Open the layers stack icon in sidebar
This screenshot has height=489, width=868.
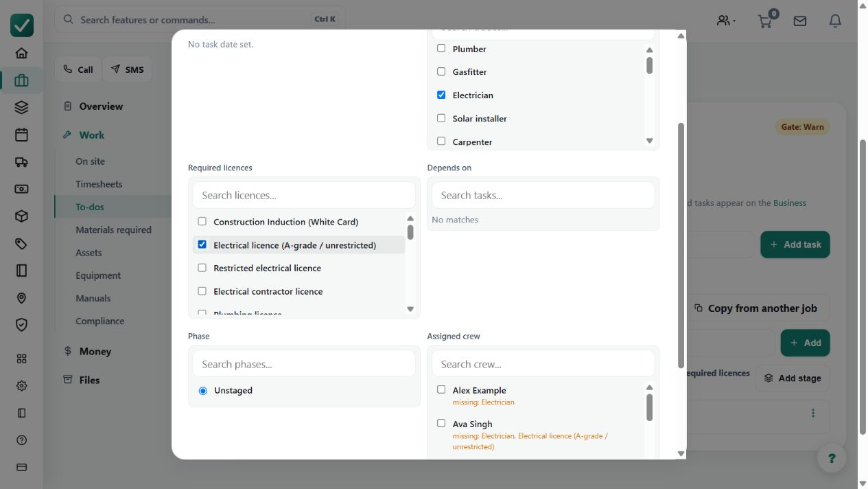pyautogui.click(x=21, y=107)
